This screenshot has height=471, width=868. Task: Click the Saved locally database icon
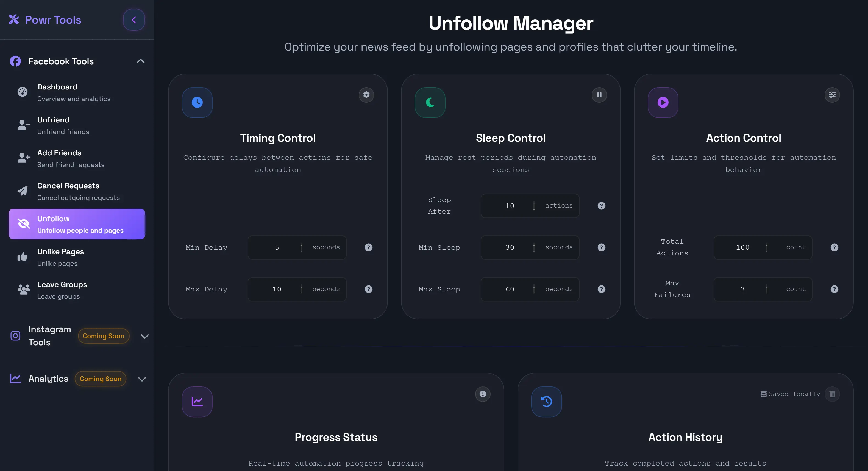tap(764, 394)
